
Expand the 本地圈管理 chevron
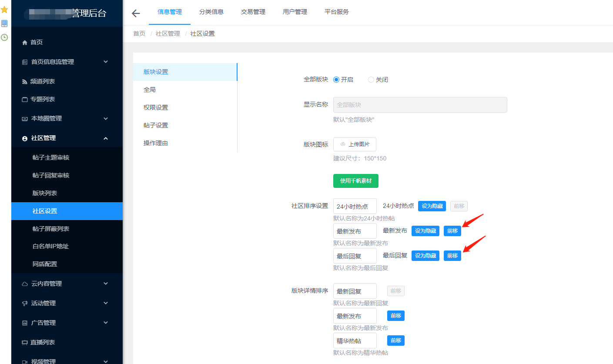pyautogui.click(x=106, y=118)
